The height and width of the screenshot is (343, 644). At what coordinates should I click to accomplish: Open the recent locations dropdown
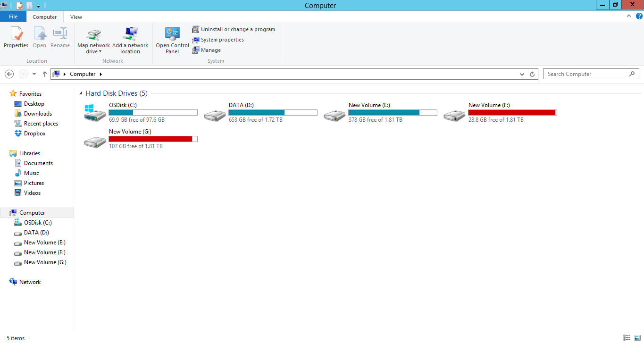click(34, 74)
